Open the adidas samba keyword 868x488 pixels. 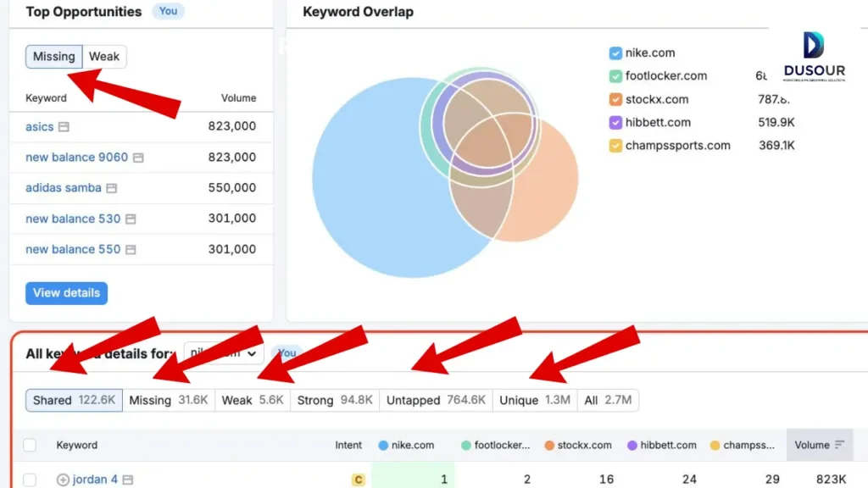[63, 187]
